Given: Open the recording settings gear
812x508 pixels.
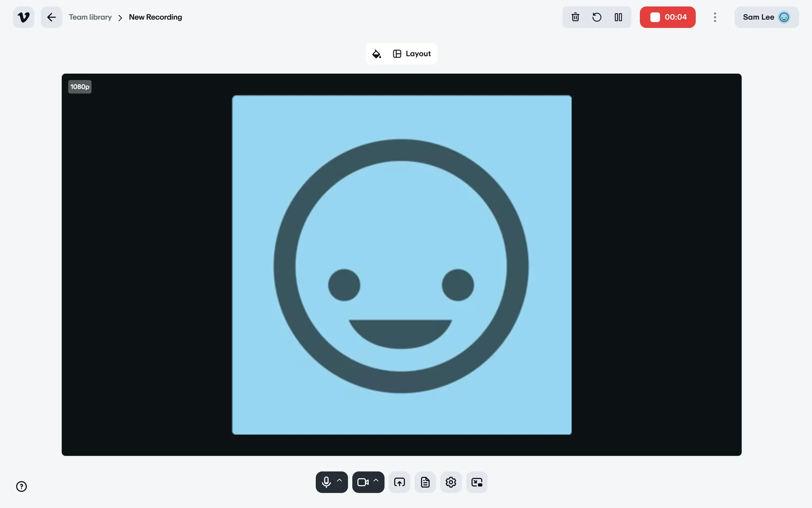Looking at the screenshot, I should click(451, 482).
